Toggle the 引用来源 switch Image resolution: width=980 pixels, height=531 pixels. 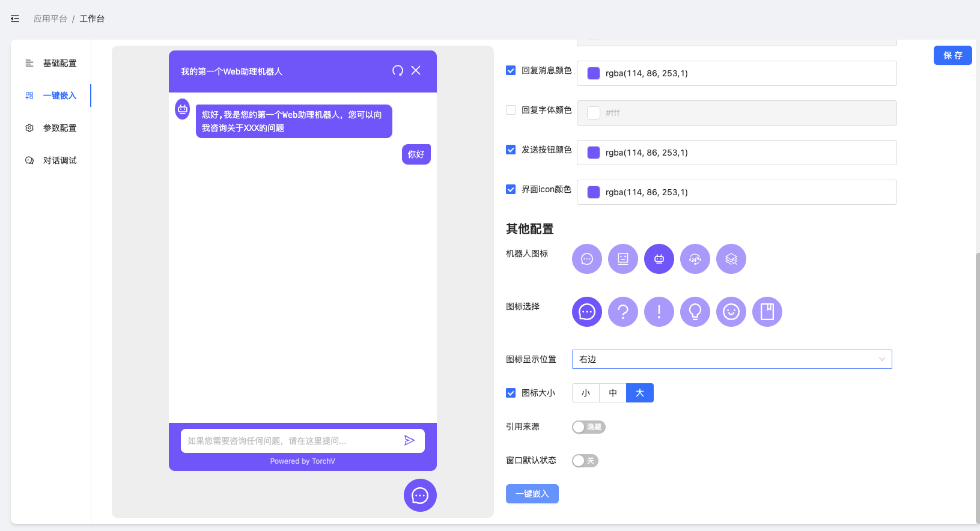click(x=588, y=427)
